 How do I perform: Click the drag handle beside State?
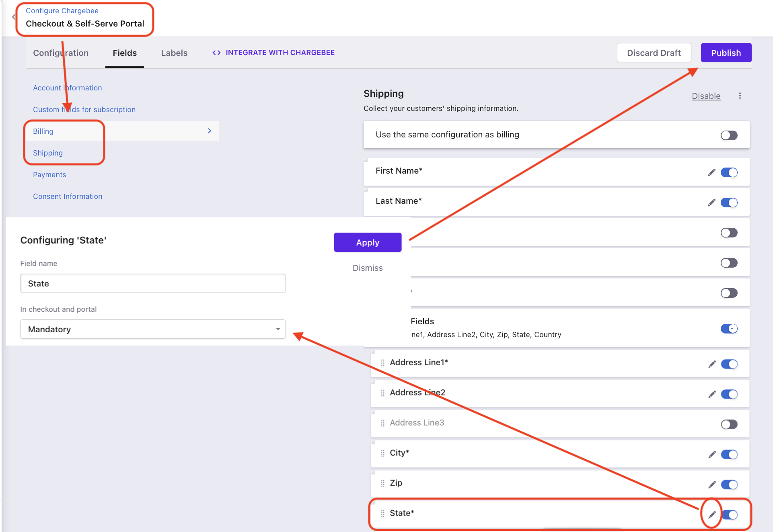click(x=382, y=514)
